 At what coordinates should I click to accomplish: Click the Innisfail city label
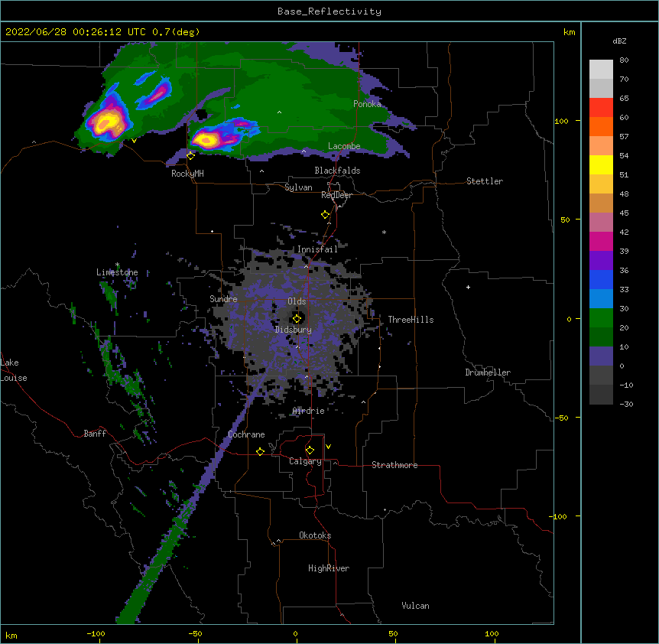[x=317, y=249]
